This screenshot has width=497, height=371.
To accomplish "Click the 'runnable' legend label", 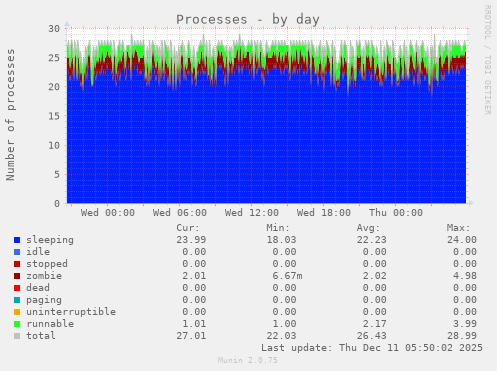I will 50,324.
